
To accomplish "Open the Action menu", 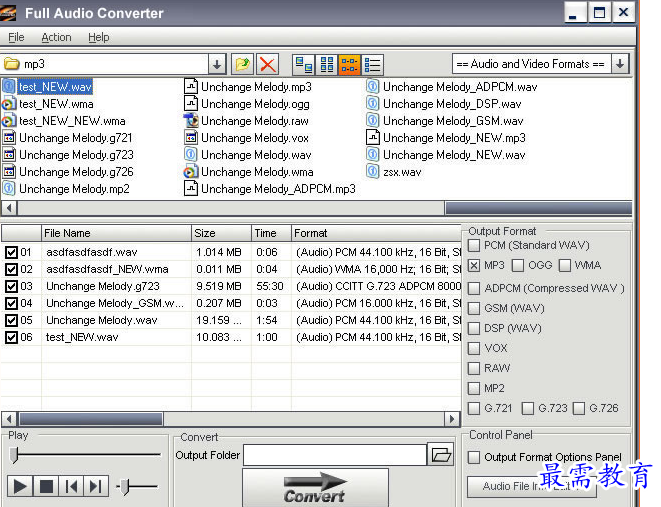I will click(56, 37).
